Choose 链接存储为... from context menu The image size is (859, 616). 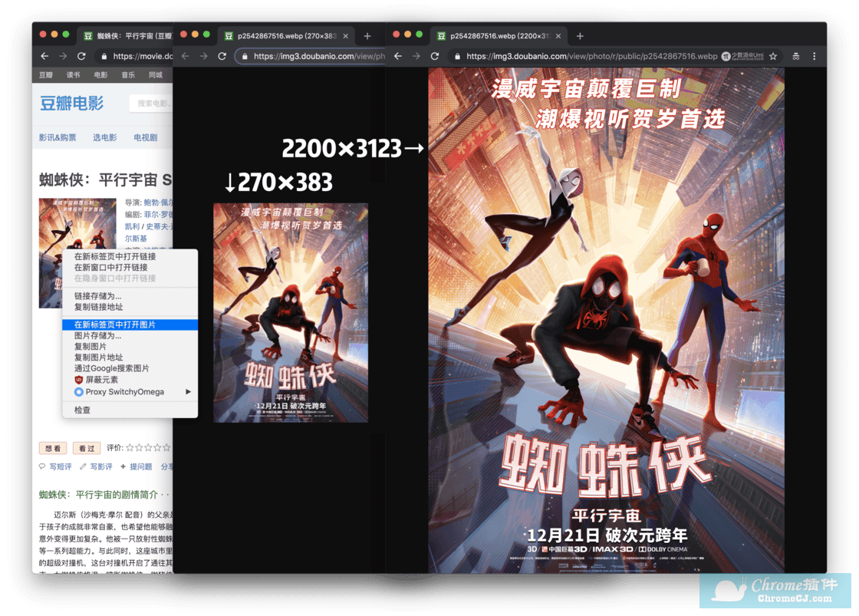(130, 296)
